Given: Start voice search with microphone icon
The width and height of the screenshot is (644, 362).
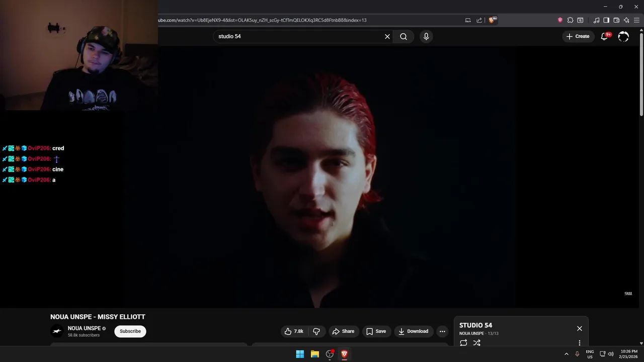Looking at the screenshot, I should (x=426, y=36).
